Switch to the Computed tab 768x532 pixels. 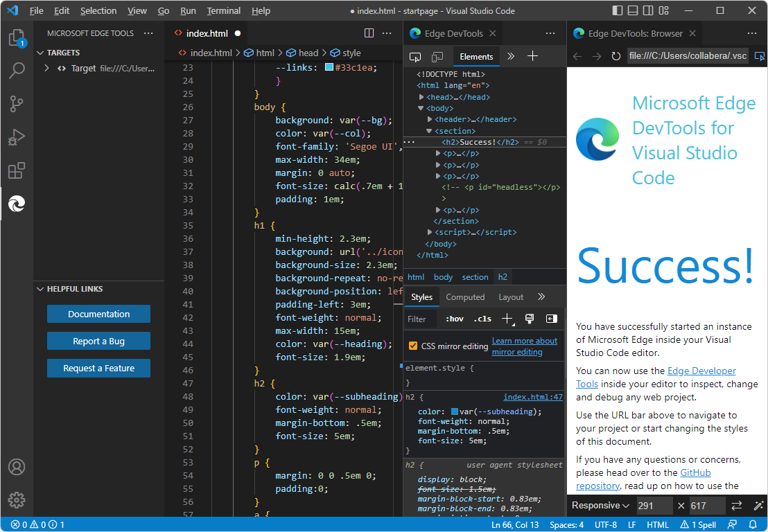click(x=465, y=297)
